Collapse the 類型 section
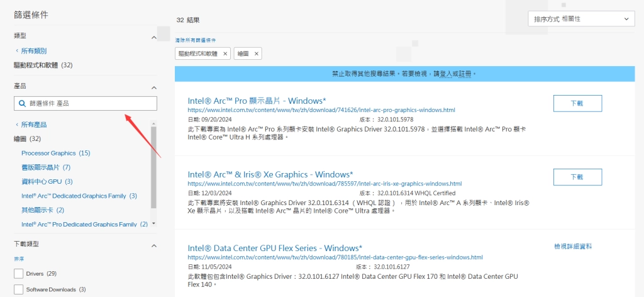Image resolution: width=644 pixels, height=297 pixels. (x=154, y=37)
